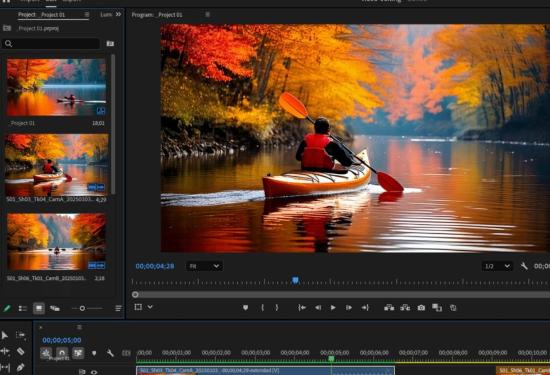Play the Program monitor sequence

[333, 308]
